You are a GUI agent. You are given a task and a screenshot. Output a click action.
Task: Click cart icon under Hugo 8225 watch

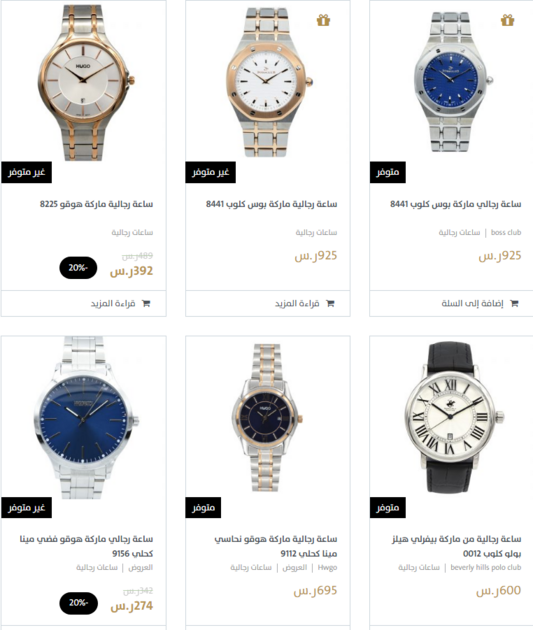(x=146, y=303)
